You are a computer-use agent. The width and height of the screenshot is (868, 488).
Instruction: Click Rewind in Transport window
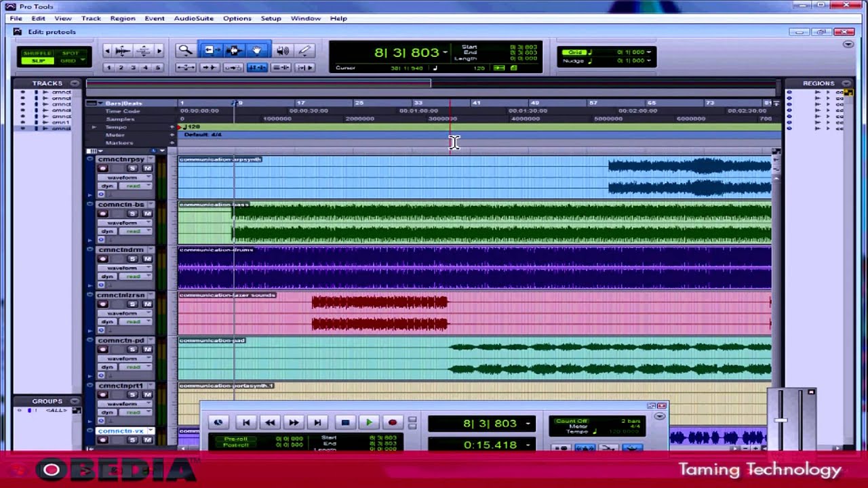[270, 422]
